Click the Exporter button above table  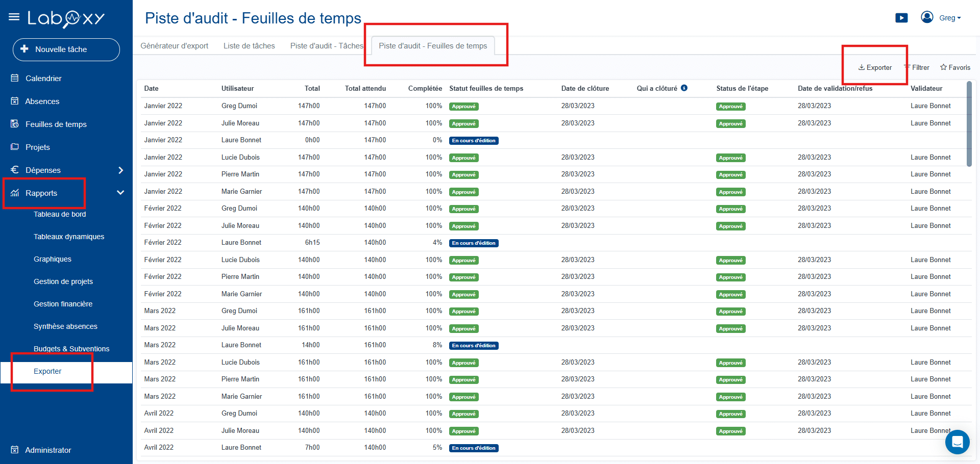pyautogui.click(x=875, y=67)
